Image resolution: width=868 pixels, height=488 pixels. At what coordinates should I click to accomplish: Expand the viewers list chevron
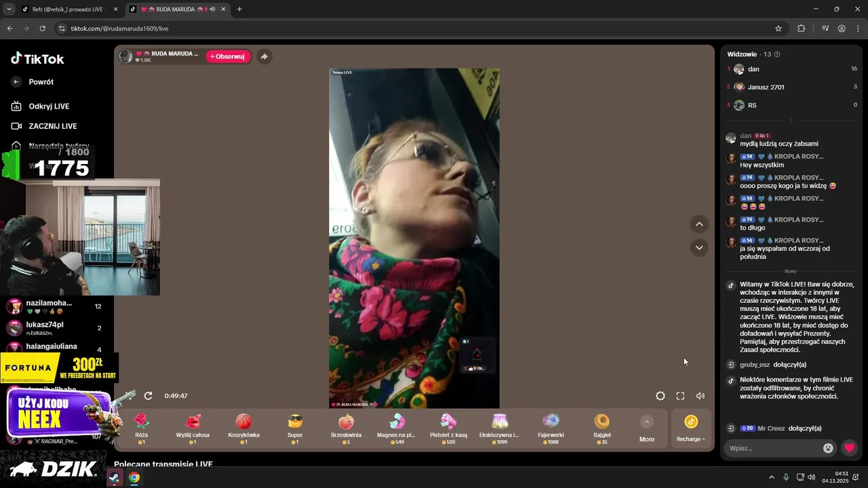(x=791, y=120)
